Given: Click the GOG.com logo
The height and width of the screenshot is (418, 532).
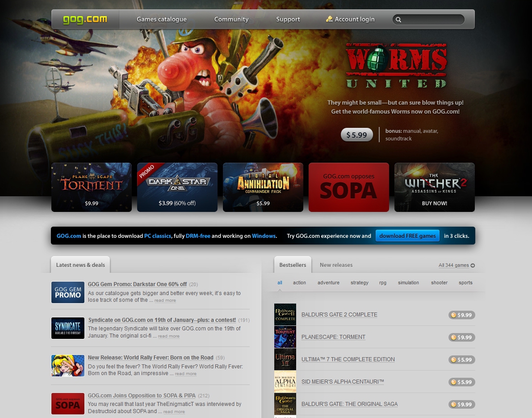Looking at the screenshot, I should click(x=85, y=20).
